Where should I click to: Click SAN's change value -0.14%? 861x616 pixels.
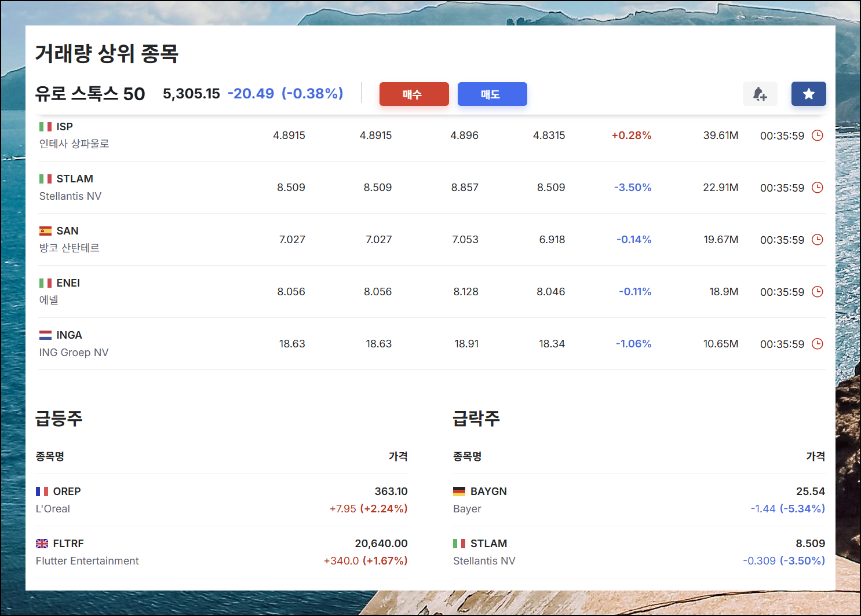pyautogui.click(x=634, y=240)
